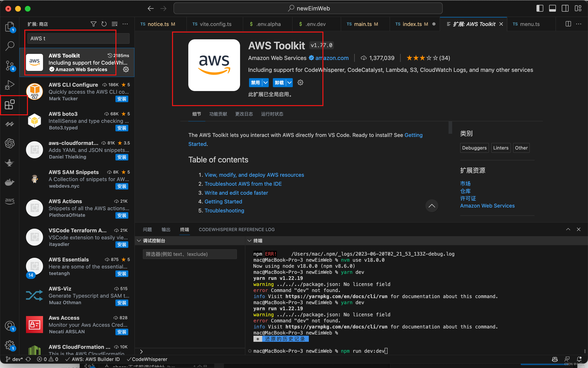
Task: Switch to the 更改日志 tab
Action: [244, 114]
